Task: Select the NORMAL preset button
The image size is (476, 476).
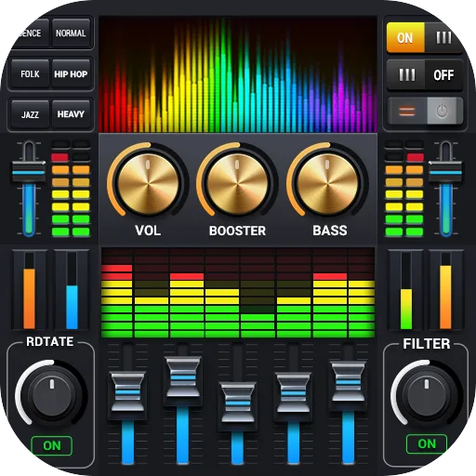Action: (71, 33)
